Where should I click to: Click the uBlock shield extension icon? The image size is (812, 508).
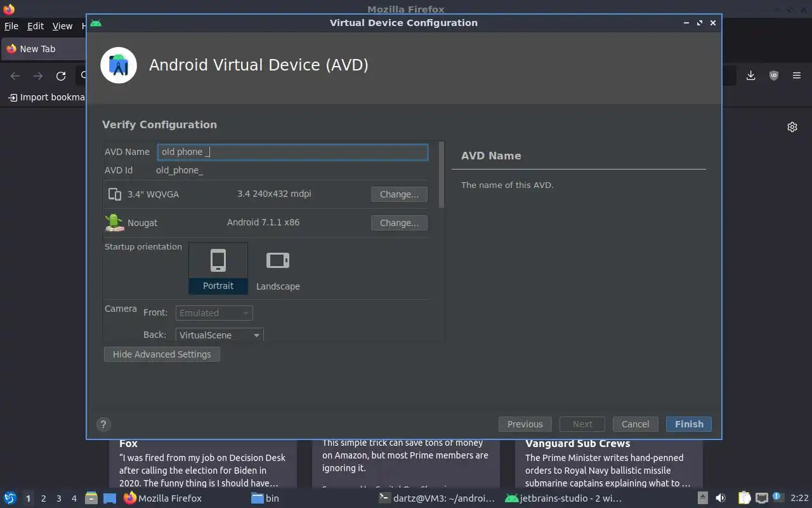[x=773, y=76]
